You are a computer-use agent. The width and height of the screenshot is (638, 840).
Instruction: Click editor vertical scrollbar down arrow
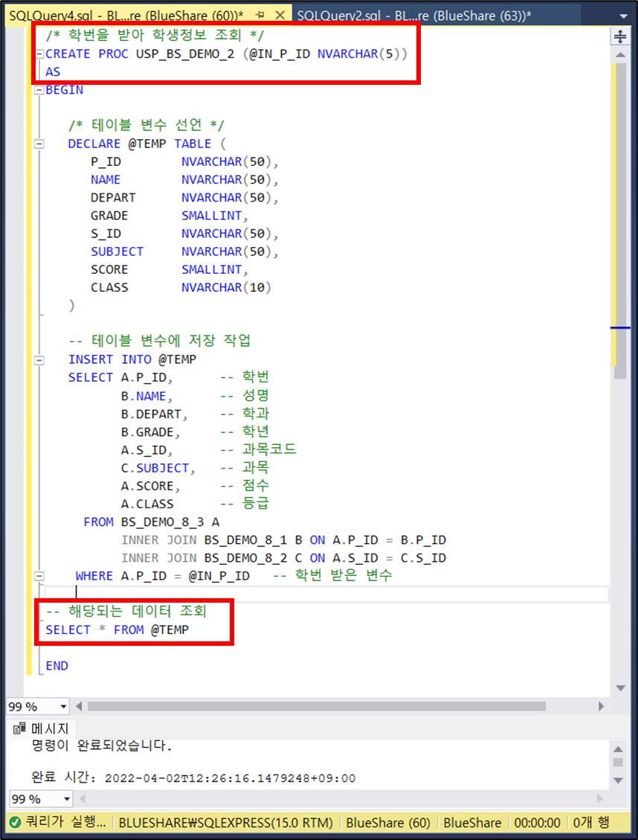tap(620, 688)
